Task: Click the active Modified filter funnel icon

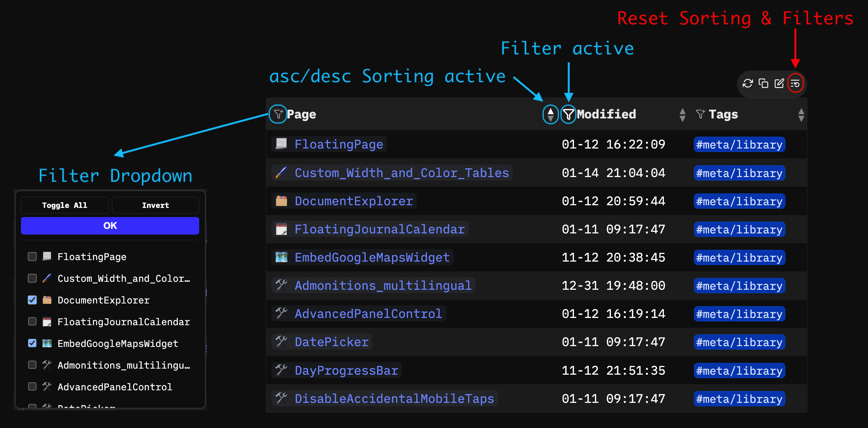Action: (x=568, y=114)
